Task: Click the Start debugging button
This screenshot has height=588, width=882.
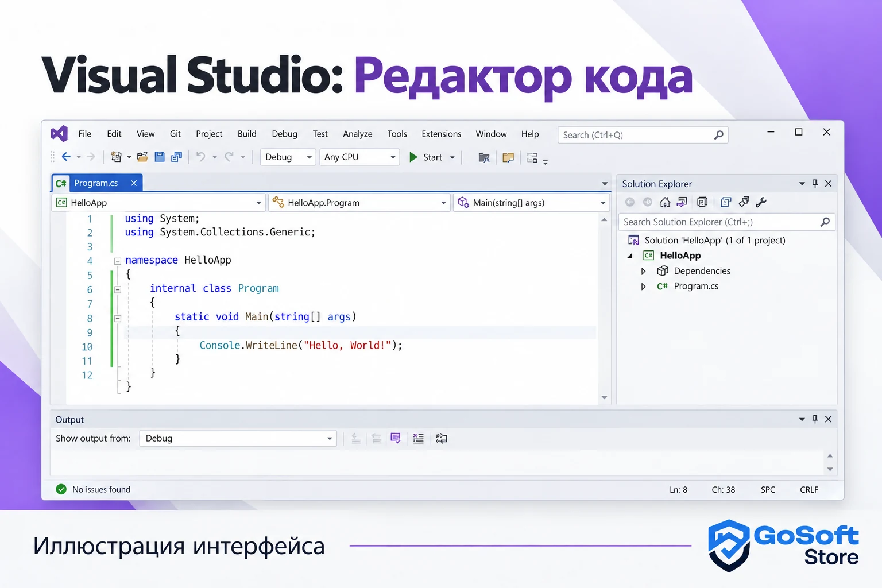Action: (426, 157)
